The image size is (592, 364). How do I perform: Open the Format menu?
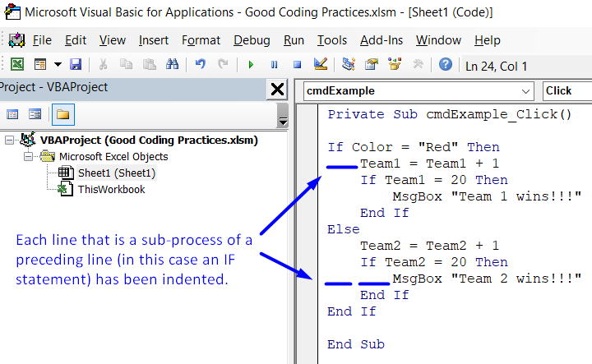coord(201,40)
